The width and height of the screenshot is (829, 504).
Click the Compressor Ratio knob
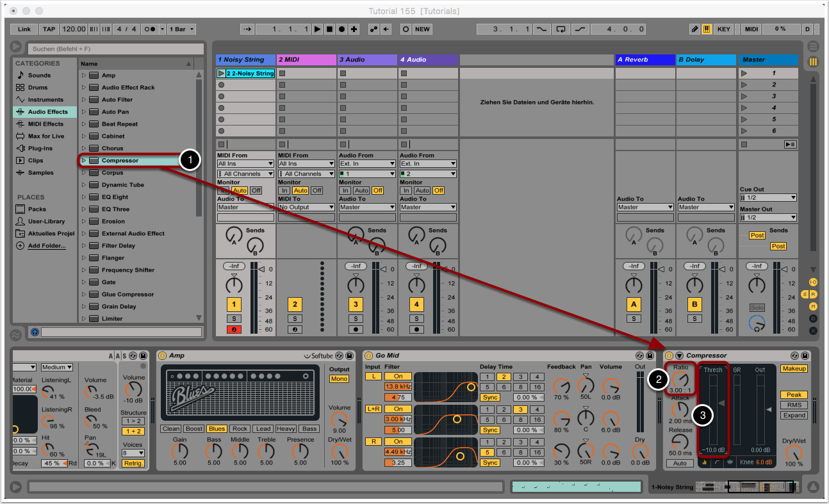[x=680, y=380]
